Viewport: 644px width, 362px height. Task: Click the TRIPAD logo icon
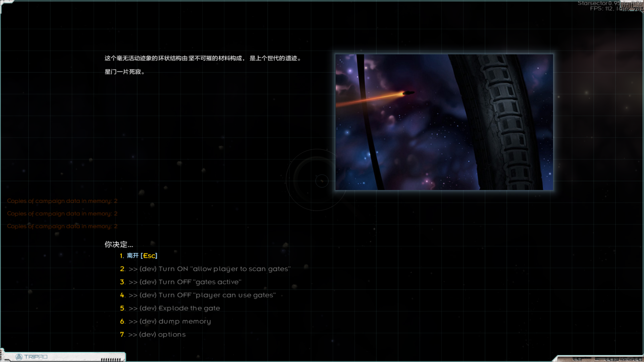coord(19,357)
